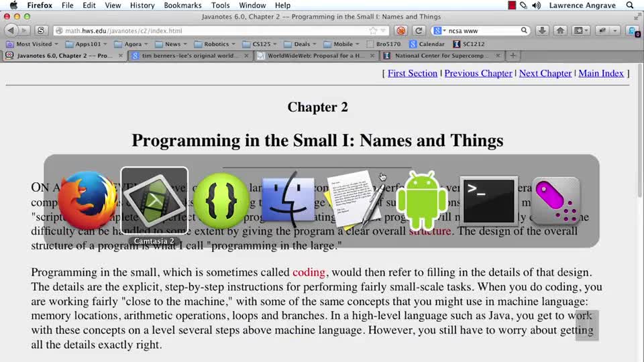The height and width of the screenshot is (362, 644).
Task: Select the purple pill app icon
Action: 555,200
